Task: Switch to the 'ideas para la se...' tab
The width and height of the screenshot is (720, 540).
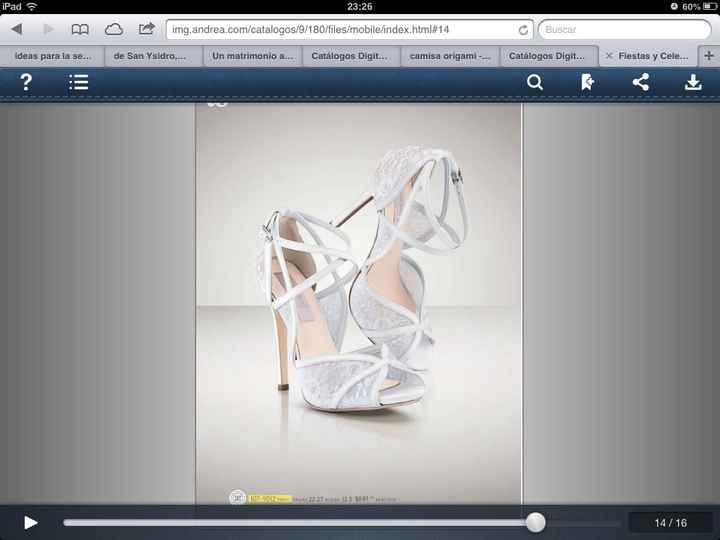Action: 52,56
